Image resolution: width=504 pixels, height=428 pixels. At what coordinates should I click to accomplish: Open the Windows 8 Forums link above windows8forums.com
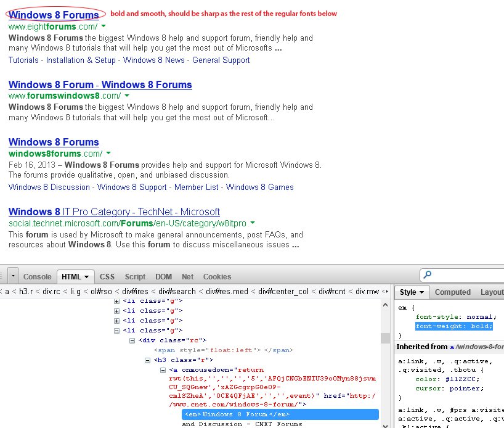(x=54, y=142)
